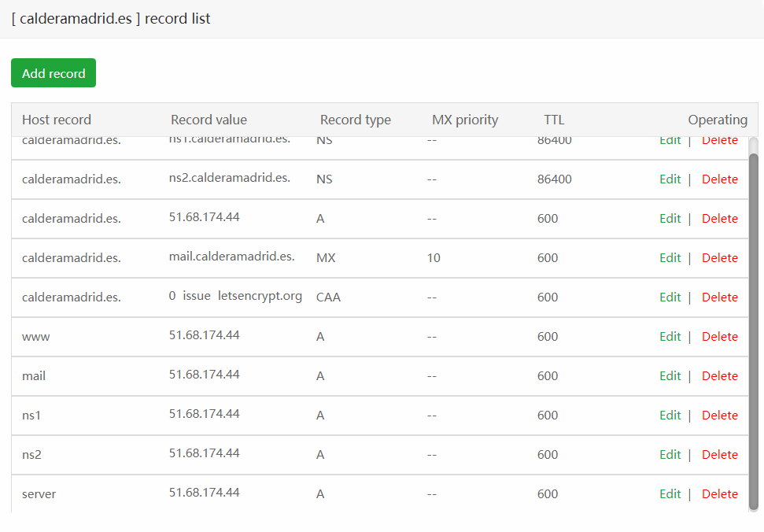This screenshot has width=764, height=532.
Task: Delete the mail A record
Action: tap(719, 376)
